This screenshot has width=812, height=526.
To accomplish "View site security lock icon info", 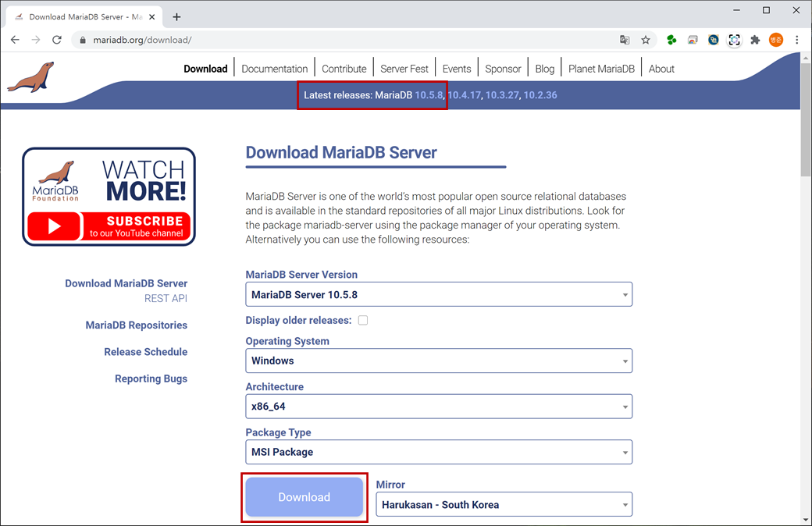I will coord(82,40).
